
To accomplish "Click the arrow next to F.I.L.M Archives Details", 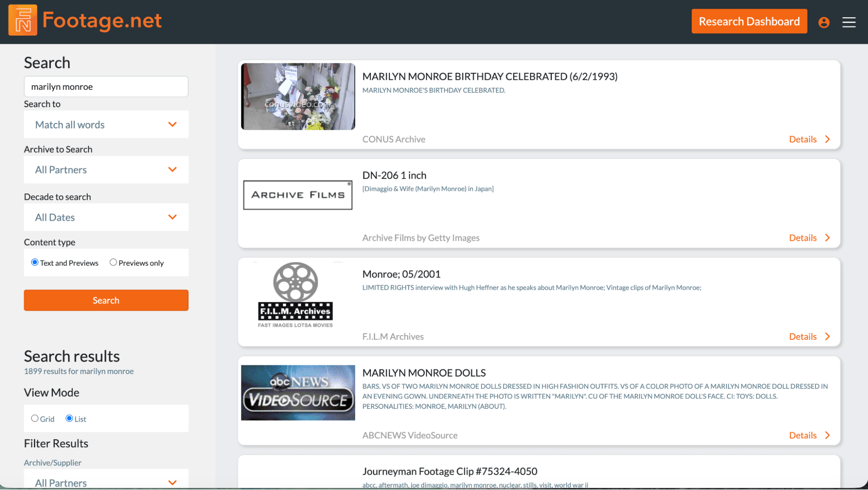I will [x=828, y=336].
